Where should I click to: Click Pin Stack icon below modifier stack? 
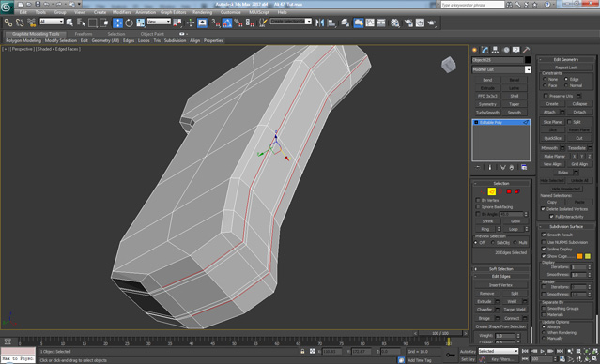pos(478,168)
